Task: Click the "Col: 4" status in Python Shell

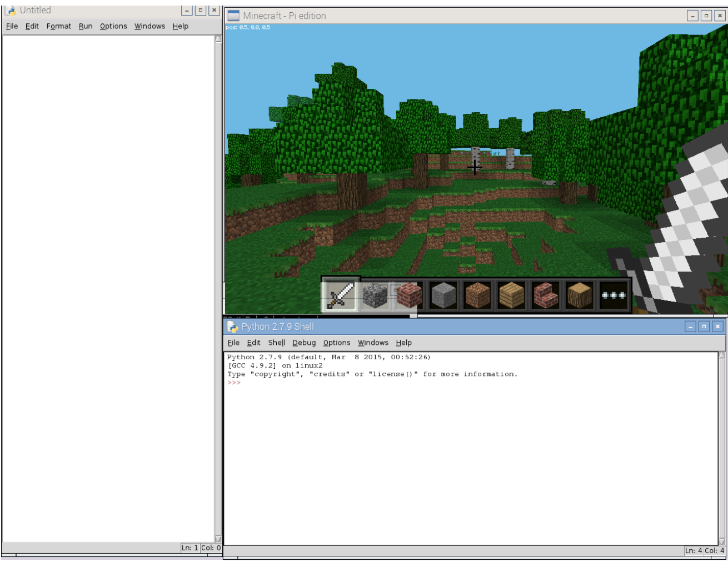Action: click(x=715, y=550)
